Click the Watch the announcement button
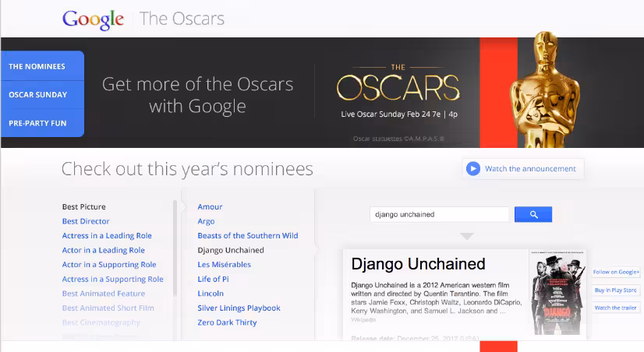This screenshot has width=644, height=352. tap(523, 169)
